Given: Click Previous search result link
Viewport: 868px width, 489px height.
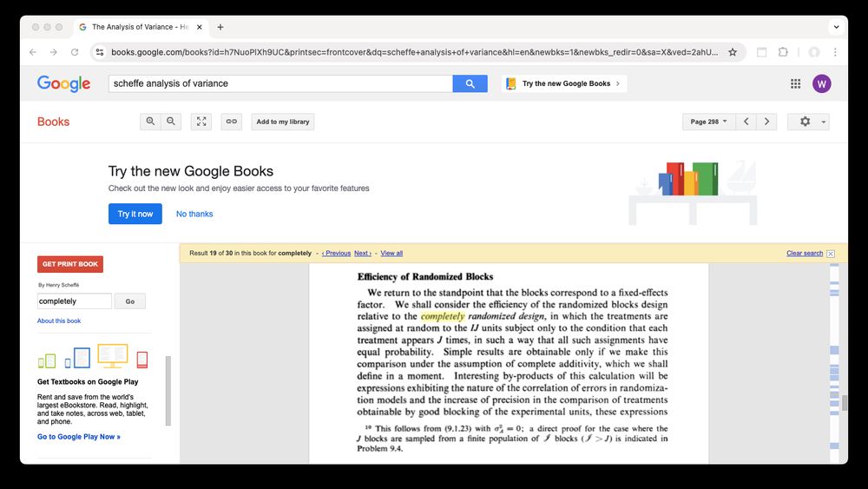Looking at the screenshot, I should tap(336, 253).
